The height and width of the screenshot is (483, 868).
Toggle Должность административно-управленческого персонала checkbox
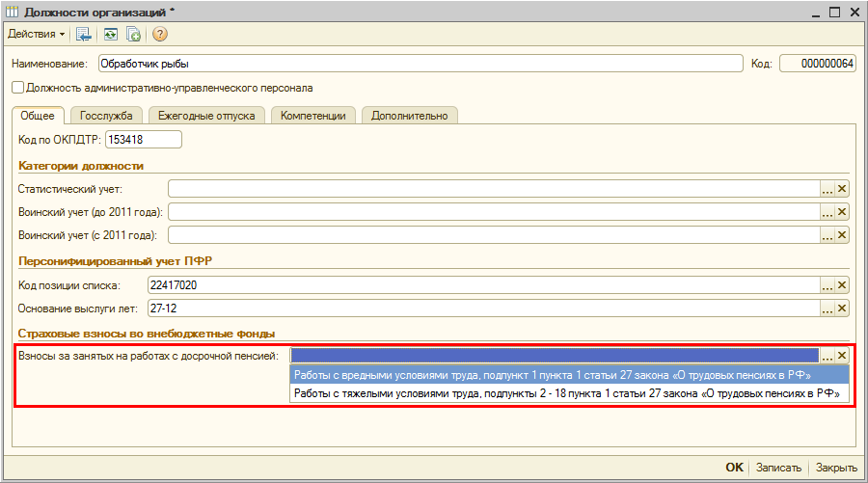tap(17, 88)
